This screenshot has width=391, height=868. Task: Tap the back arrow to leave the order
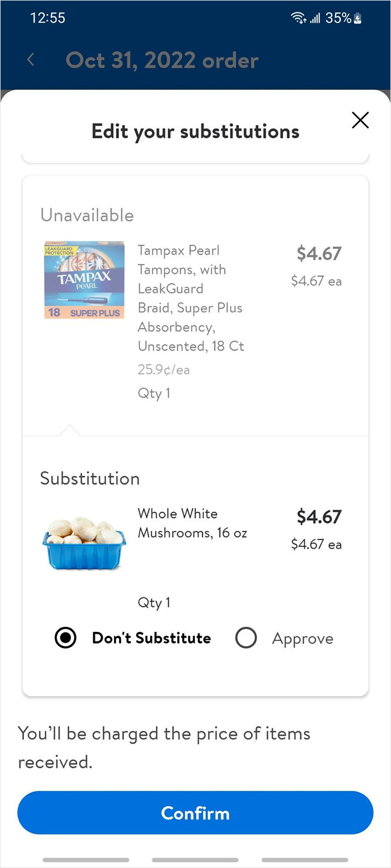click(31, 60)
